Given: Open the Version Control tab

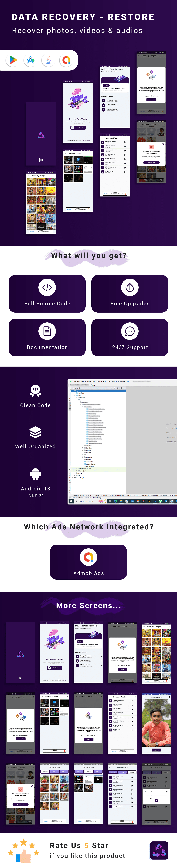Looking at the screenshot, I should 78,495.
